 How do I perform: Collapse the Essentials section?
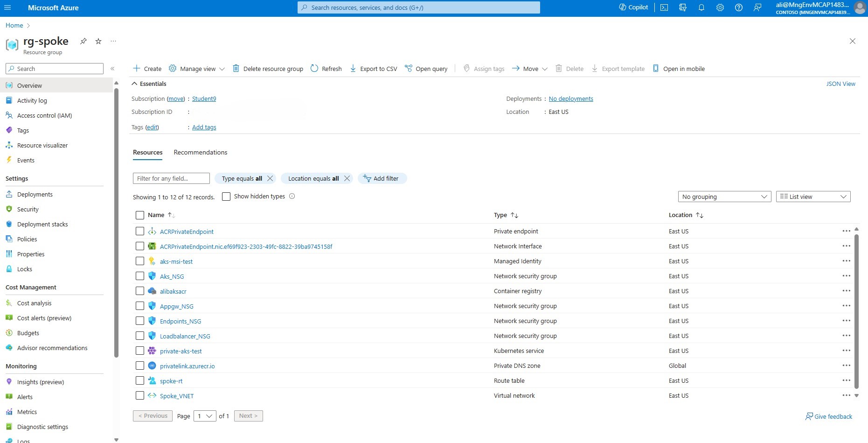click(149, 84)
